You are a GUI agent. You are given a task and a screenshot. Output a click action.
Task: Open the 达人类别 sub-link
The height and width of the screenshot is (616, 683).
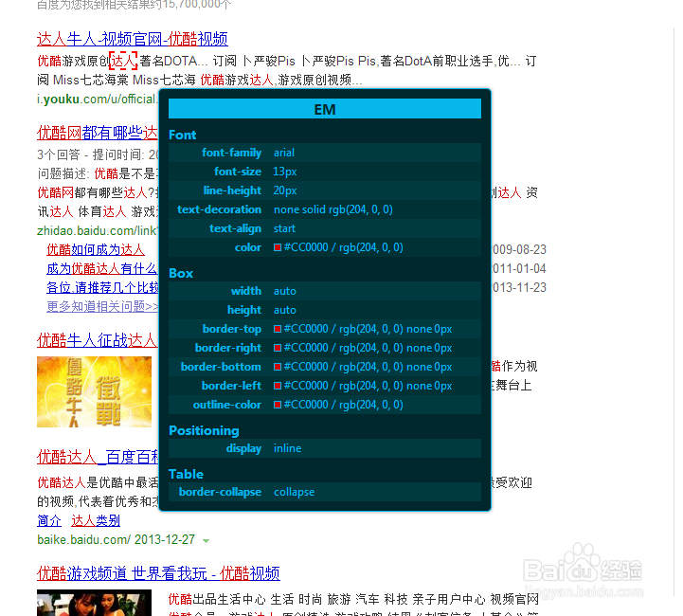click(x=96, y=520)
